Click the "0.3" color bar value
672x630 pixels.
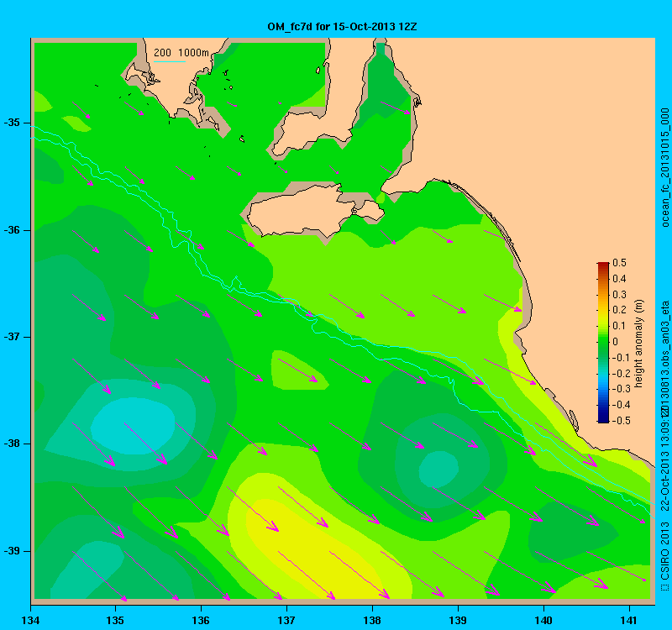tap(619, 295)
